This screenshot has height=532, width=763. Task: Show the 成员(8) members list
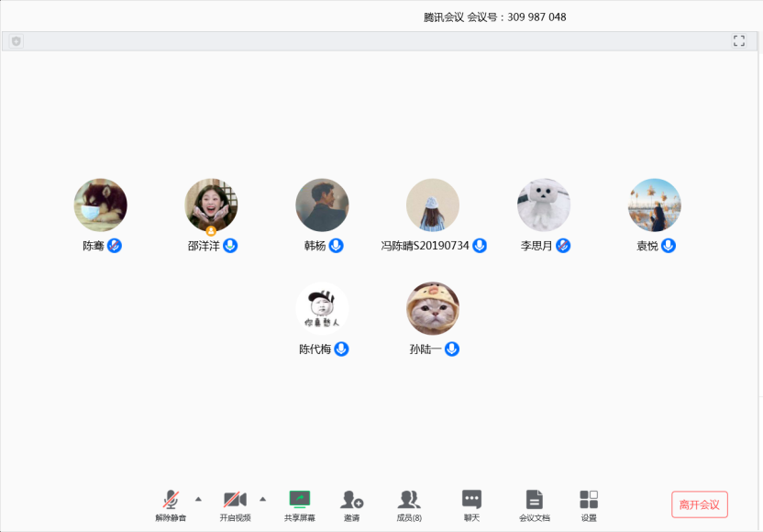(x=409, y=504)
